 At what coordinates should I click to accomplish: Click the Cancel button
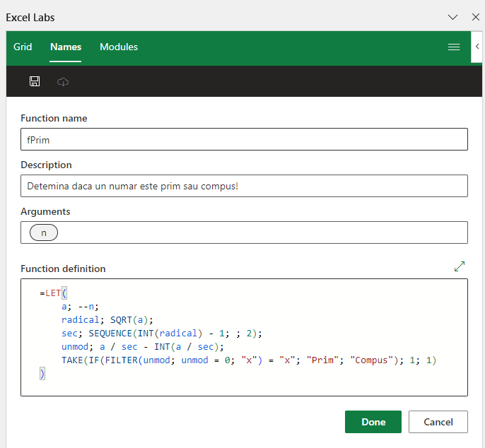[438, 422]
